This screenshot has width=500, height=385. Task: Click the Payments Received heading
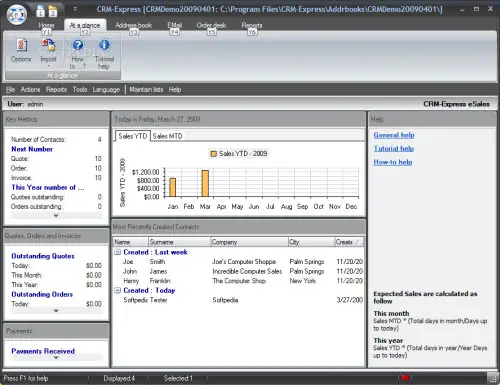click(43, 351)
